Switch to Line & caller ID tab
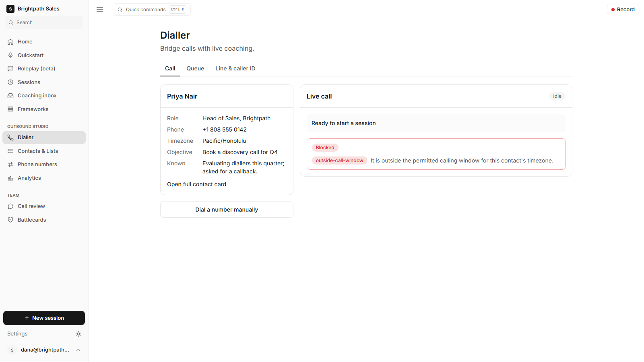This screenshot has width=644, height=362. tap(235, 68)
